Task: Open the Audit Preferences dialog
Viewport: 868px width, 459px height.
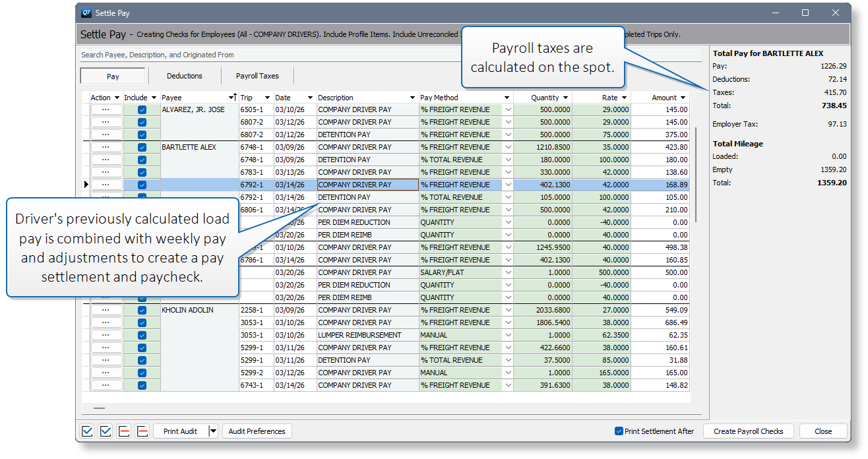Action: click(x=257, y=431)
